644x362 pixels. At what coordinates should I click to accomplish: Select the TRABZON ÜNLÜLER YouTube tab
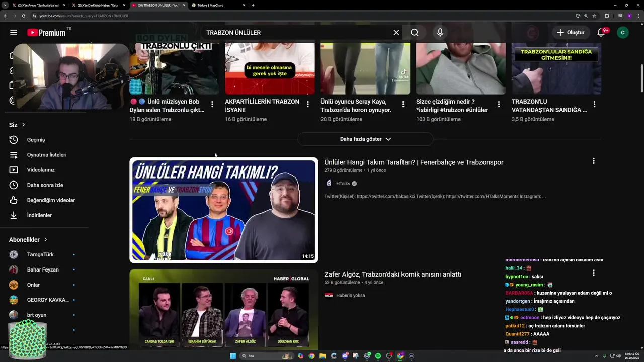tap(158, 5)
